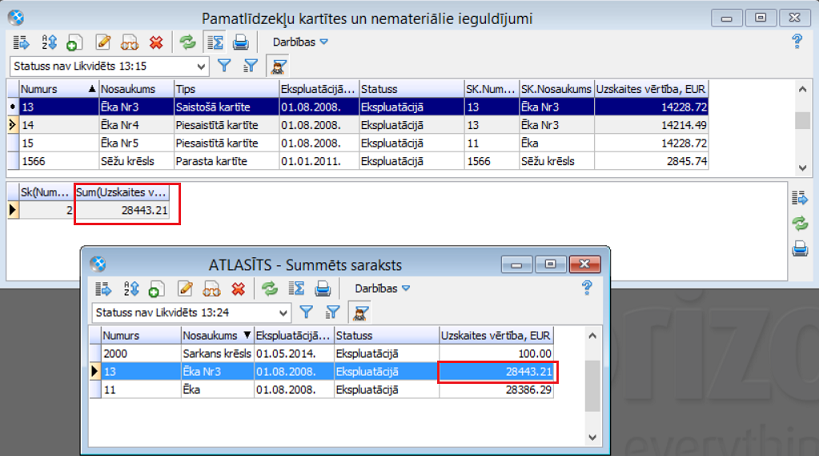Click the value 14214.49 cell

click(x=651, y=125)
